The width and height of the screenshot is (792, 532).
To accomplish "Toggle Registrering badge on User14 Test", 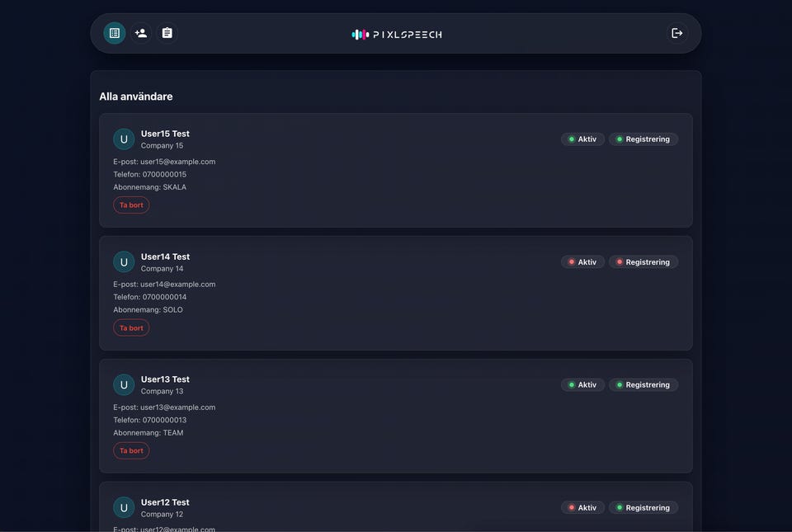I will (643, 262).
